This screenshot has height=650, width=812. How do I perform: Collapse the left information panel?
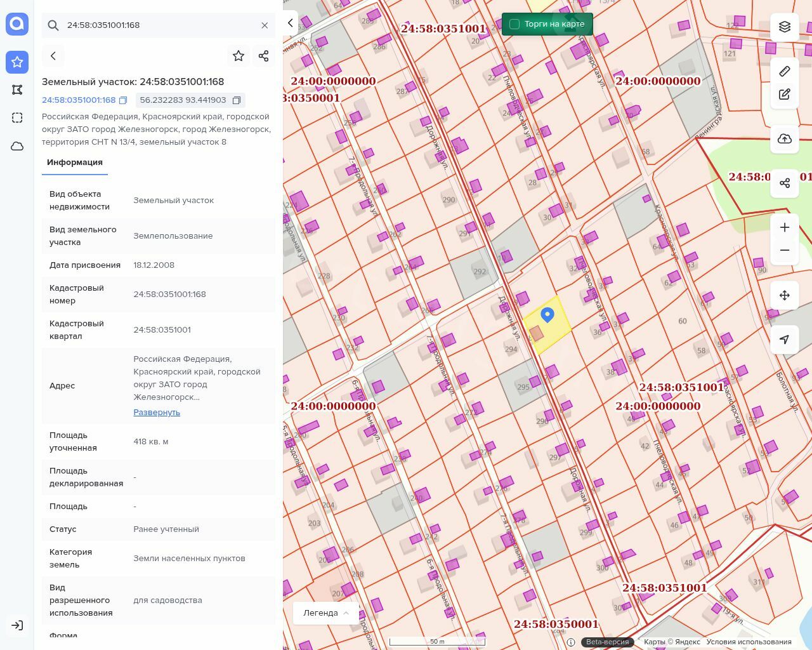(291, 23)
